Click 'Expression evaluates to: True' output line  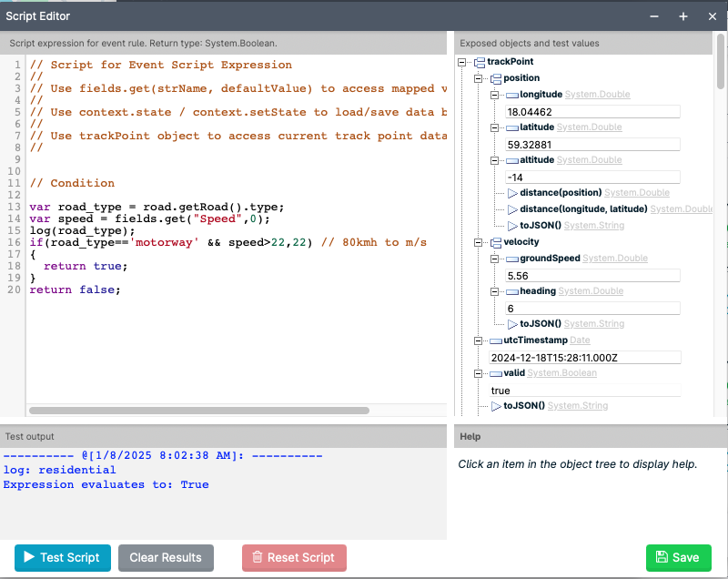106,484
